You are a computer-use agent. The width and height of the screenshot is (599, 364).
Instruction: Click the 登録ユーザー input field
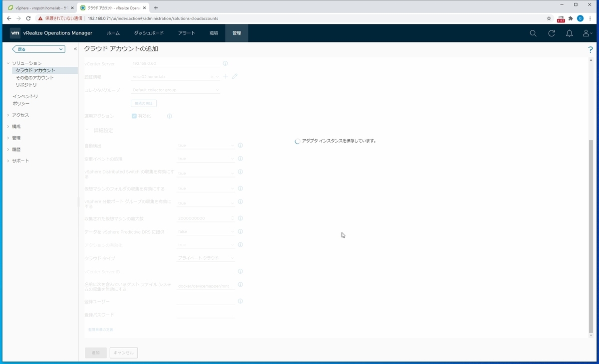[x=206, y=301]
